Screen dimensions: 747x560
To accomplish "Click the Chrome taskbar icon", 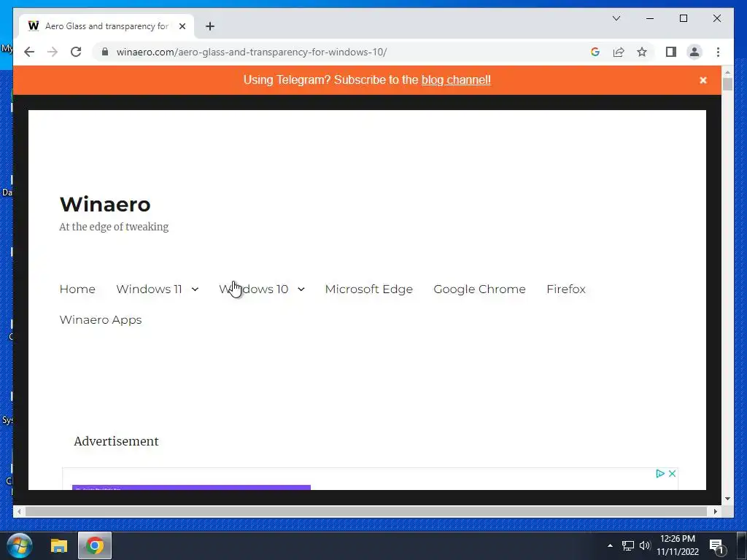I will tap(95, 545).
